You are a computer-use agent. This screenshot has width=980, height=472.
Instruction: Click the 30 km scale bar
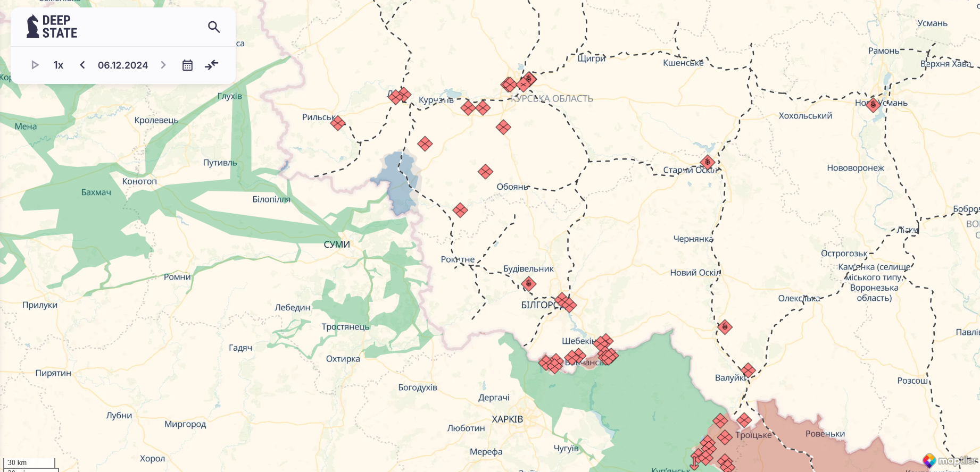click(x=29, y=463)
